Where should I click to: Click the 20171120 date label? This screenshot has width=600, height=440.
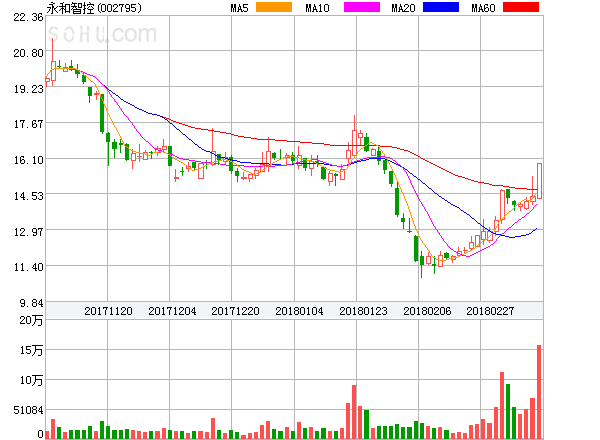click(108, 311)
